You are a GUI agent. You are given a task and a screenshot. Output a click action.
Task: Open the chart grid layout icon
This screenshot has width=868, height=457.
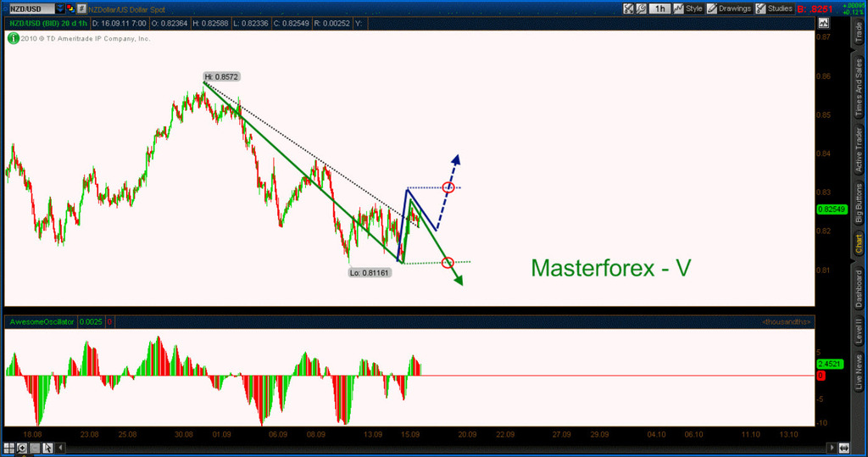point(8,448)
